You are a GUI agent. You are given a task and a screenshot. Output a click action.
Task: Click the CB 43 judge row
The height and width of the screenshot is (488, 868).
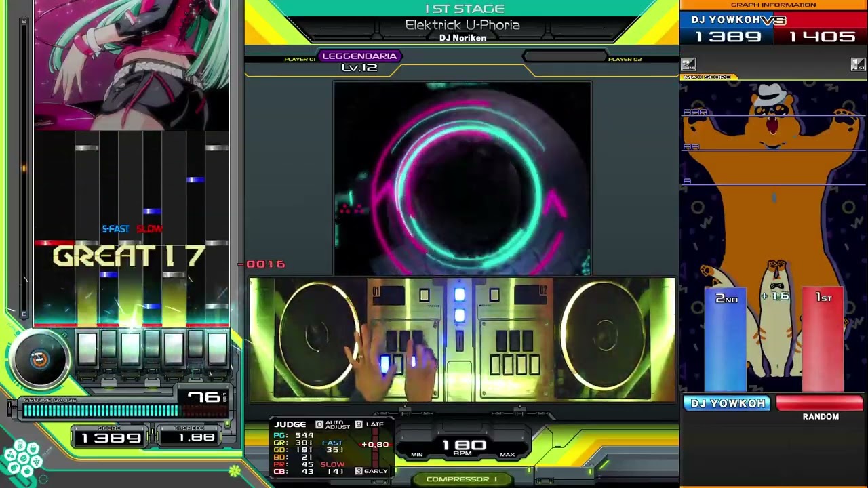(294, 472)
